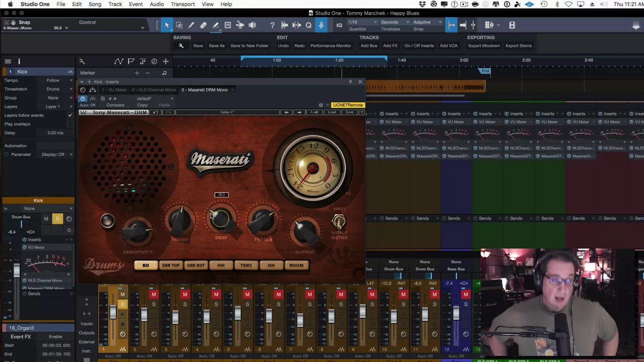The height and width of the screenshot is (362, 644).
Task: Toggle the highlighted autoscroll icon
Action: point(321,25)
